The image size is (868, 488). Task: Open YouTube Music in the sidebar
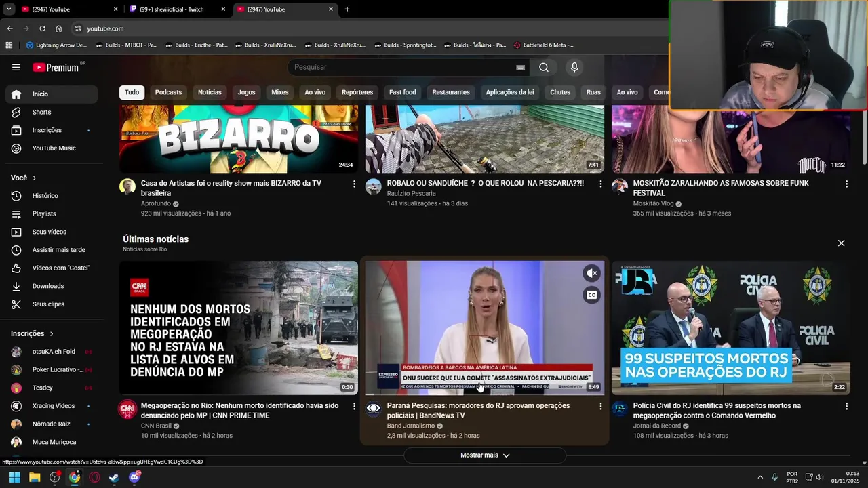(x=52, y=148)
